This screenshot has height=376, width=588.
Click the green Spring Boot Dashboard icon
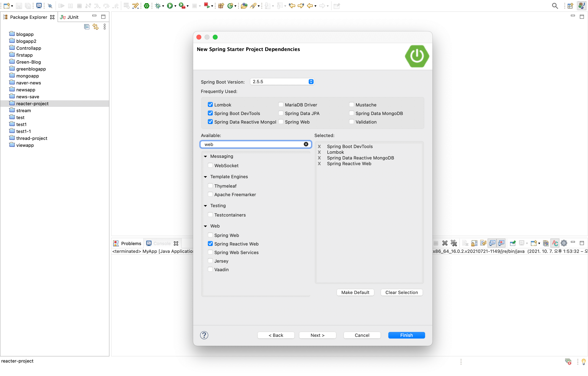[x=147, y=6]
